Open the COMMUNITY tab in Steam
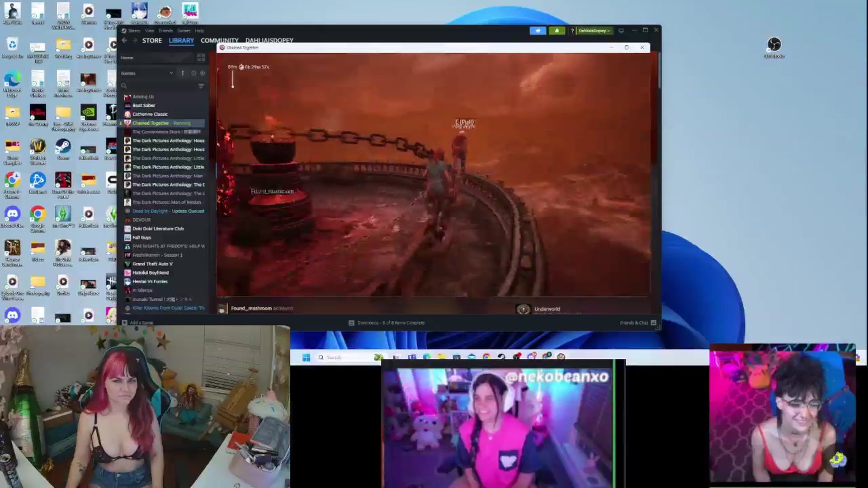 [x=219, y=40]
